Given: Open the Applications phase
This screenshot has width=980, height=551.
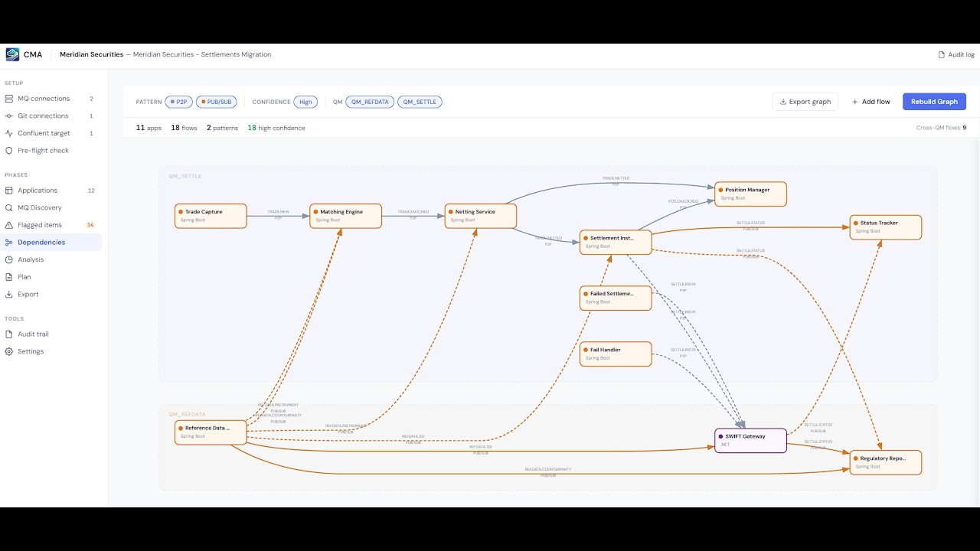Looking at the screenshot, I should click(x=51, y=191).
